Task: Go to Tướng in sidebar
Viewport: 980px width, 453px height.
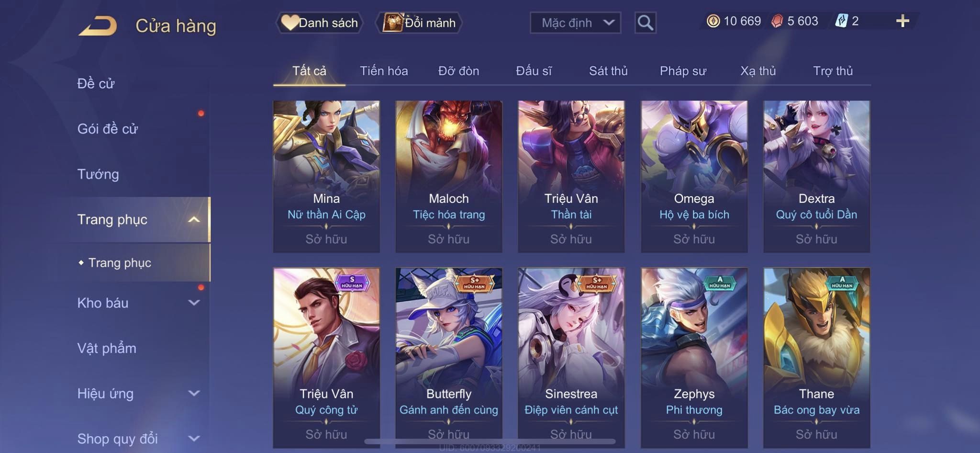Action: [98, 174]
